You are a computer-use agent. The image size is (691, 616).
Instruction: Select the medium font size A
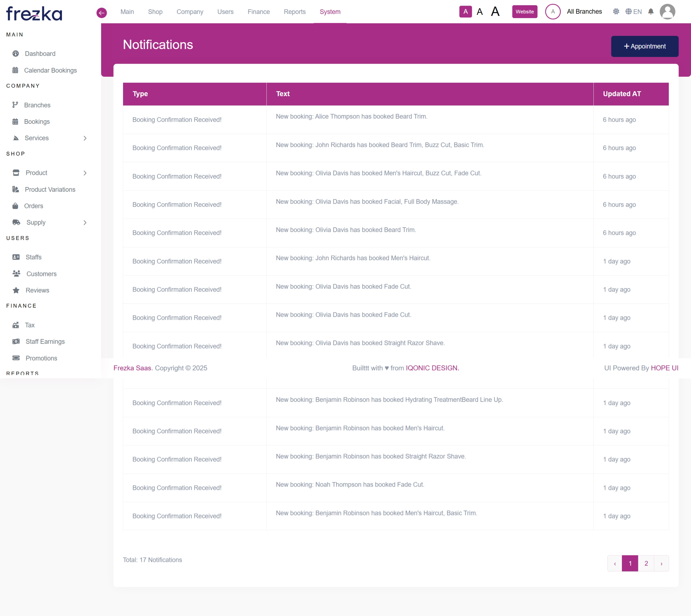[x=480, y=12]
